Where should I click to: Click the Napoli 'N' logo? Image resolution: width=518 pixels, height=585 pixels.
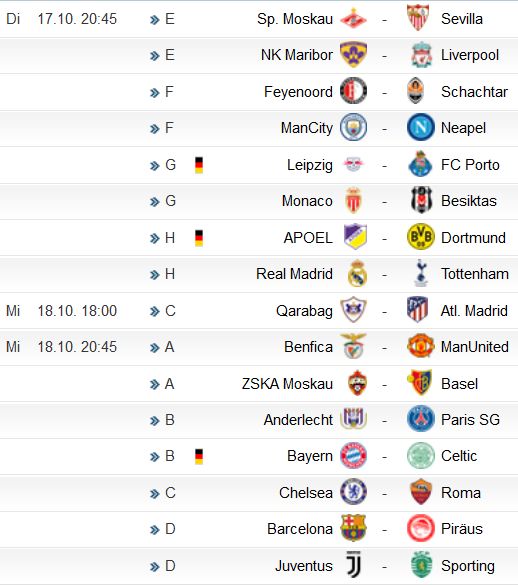[421, 128]
